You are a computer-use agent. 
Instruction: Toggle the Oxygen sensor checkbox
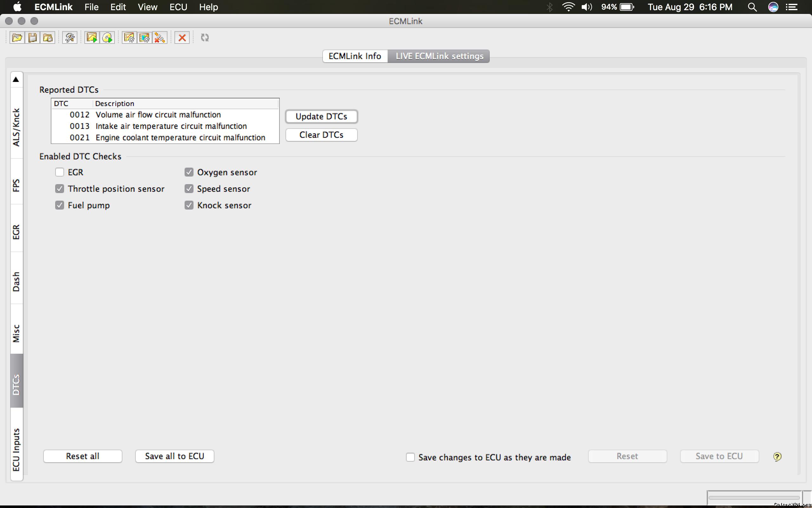point(189,172)
